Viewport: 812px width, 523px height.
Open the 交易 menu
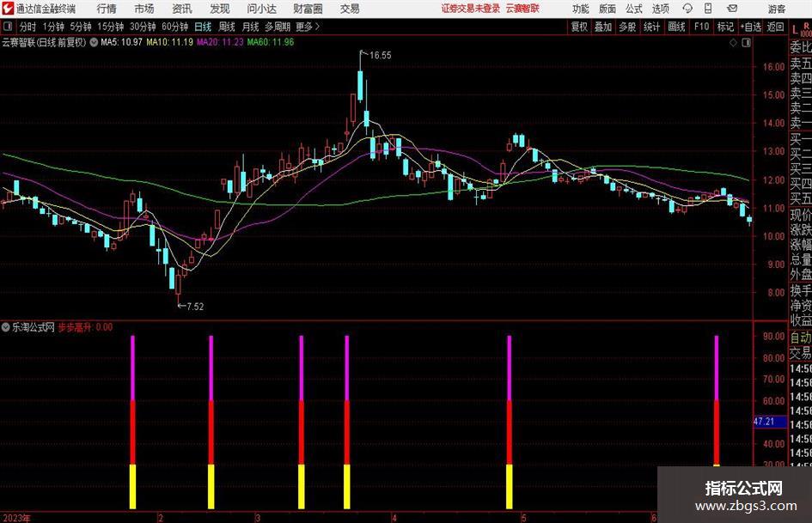(x=350, y=9)
